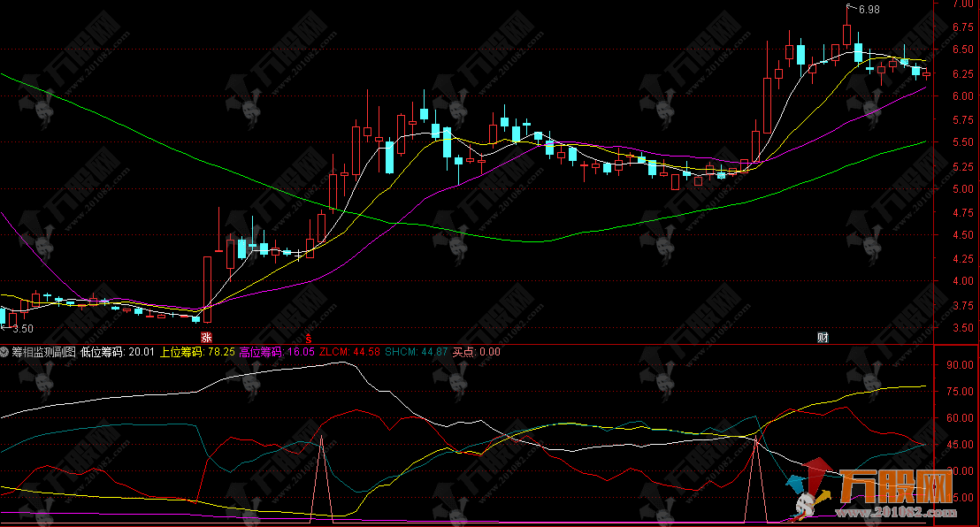This screenshot has height=527, width=980.
Task: Click the 90.00 indicator axis label
Action: coord(959,364)
